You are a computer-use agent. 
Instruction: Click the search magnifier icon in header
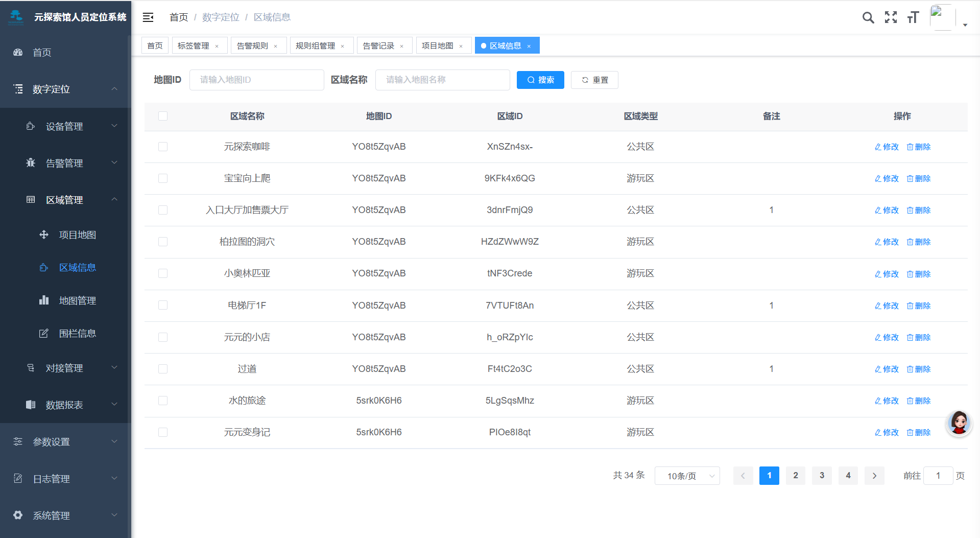tap(868, 18)
